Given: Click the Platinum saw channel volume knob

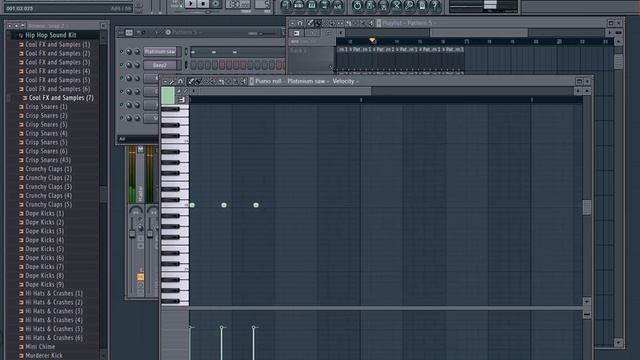Looking at the screenshot, I should [x=137, y=52].
